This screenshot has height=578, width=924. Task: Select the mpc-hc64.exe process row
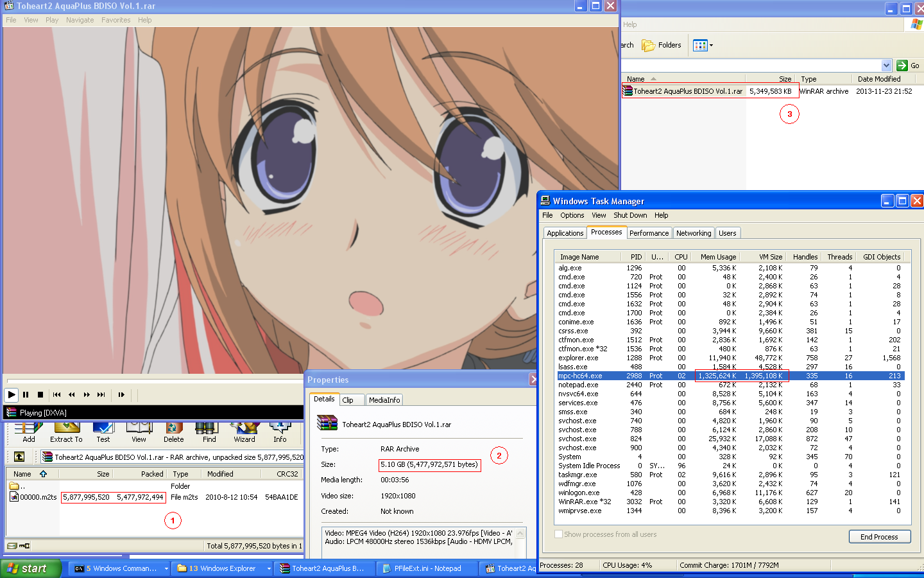click(x=731, y=376)
